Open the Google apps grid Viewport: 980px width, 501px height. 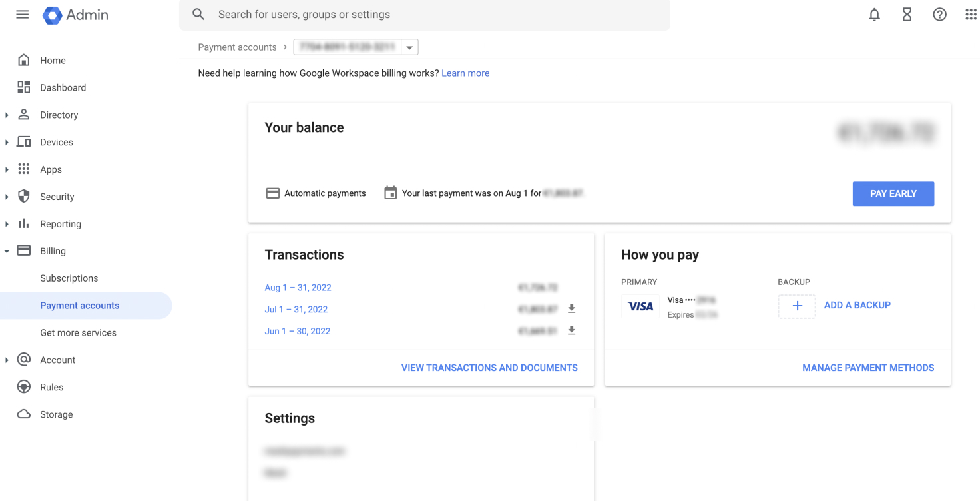(x=971, y=15)
